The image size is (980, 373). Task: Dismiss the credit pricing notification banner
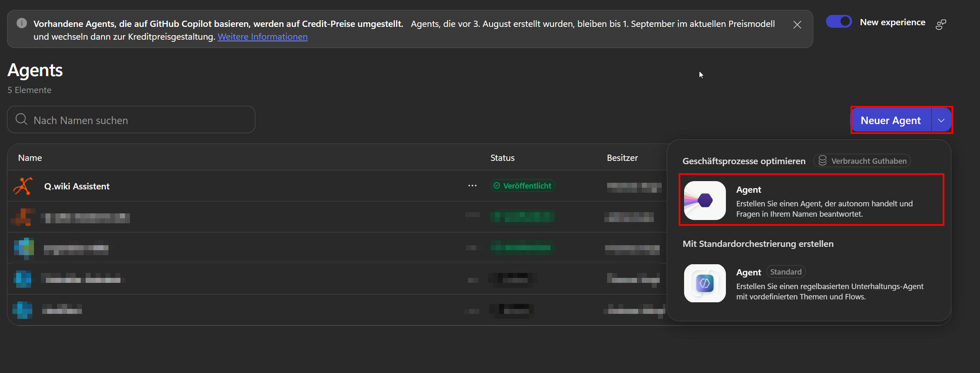tap(797, 25)
